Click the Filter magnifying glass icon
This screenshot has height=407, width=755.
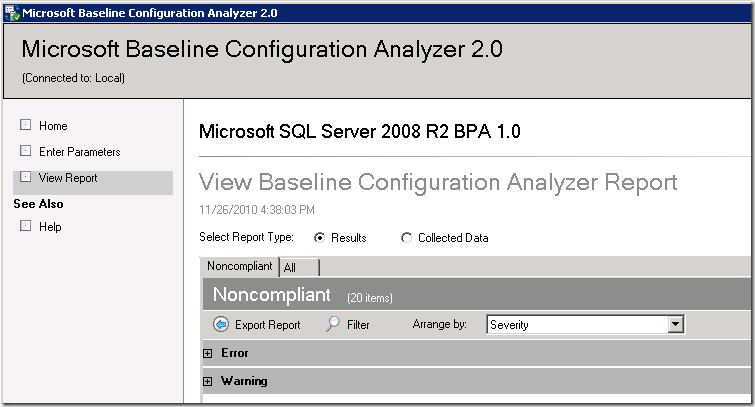click(334, 325)
